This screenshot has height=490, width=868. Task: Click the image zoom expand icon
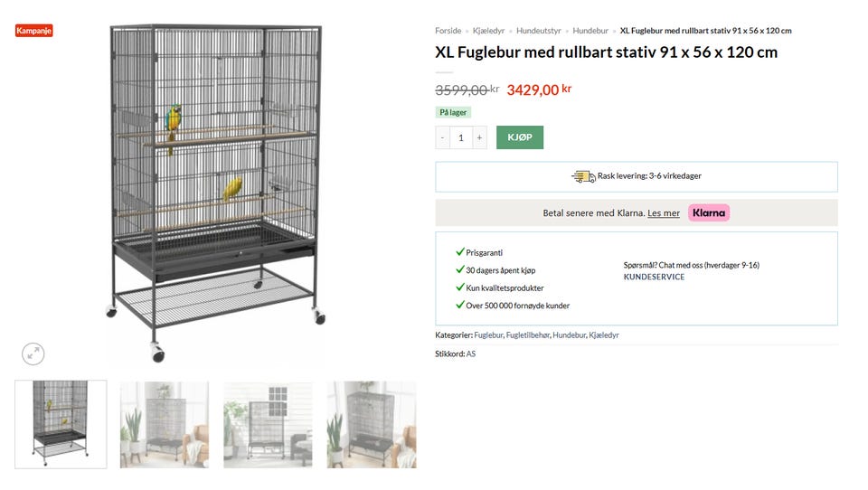(33, 354)
